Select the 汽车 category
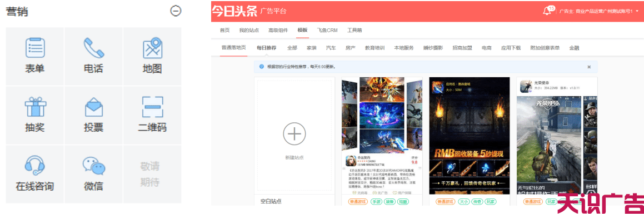Image resolution: width=644 pixels, height=214 pixels. click(331, 48)
